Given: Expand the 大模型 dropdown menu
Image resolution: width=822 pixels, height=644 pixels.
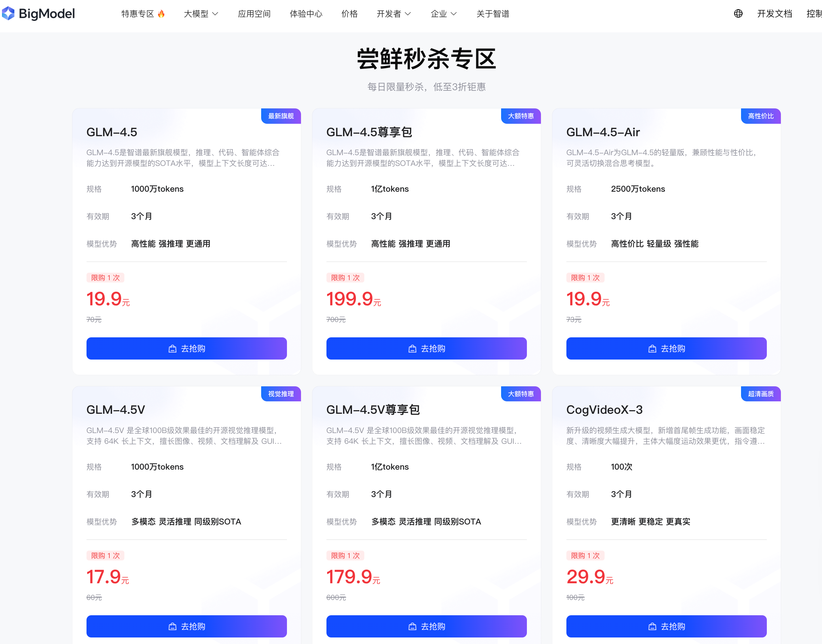Looking at the screenshot, I should (201, 14).
